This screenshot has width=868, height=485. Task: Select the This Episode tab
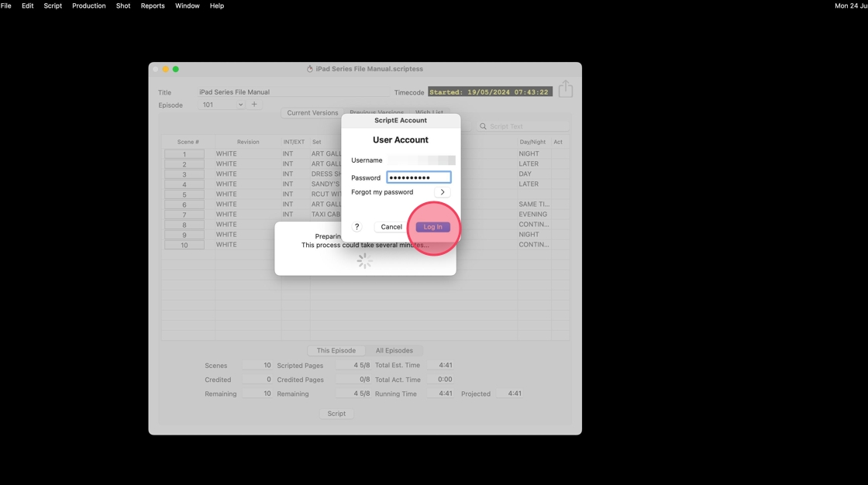coord(336,350)
